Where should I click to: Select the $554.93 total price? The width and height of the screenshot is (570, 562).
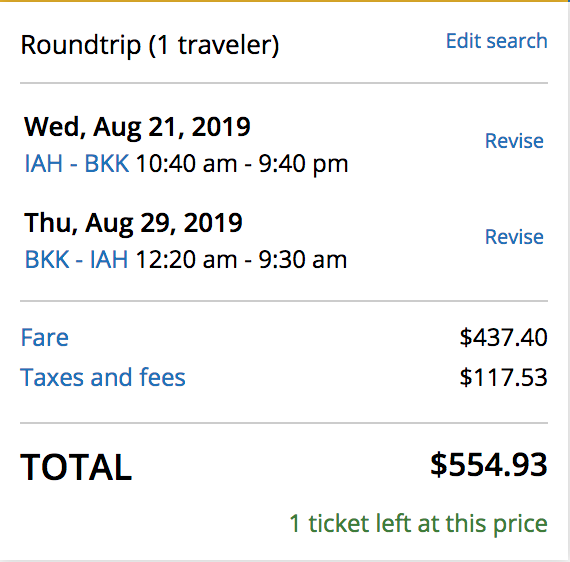pos(489,465)
